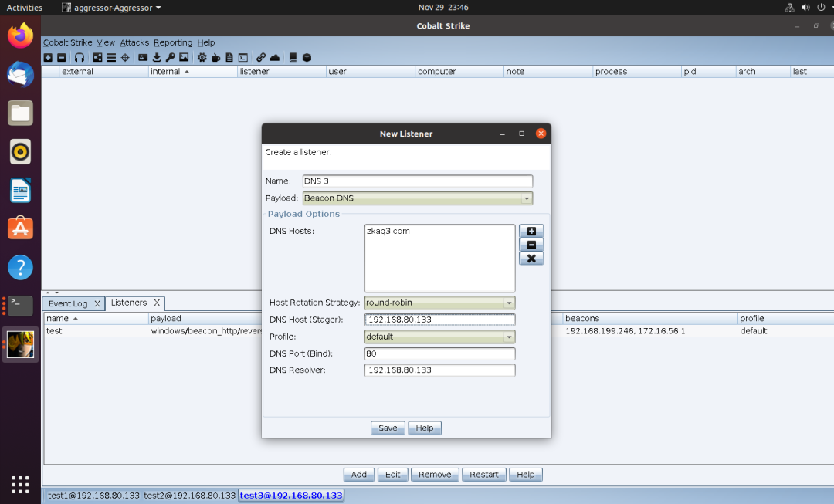Open the Profile default dropdown
Screen dimensions: 834x504
[x=440, y=337]
